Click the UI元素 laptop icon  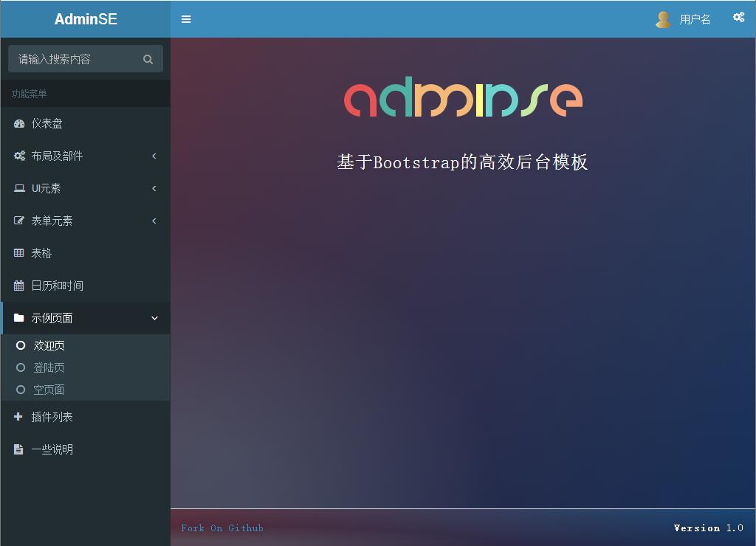click(19, 188)
